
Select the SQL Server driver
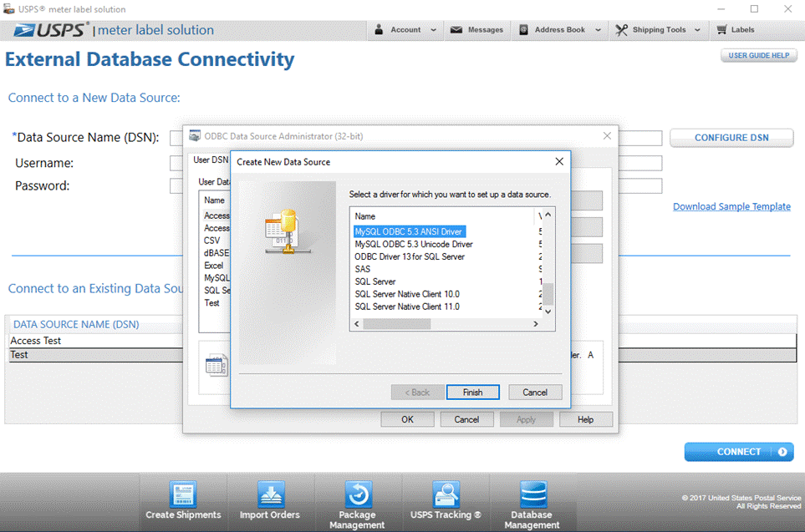click(x=375, y=281)
